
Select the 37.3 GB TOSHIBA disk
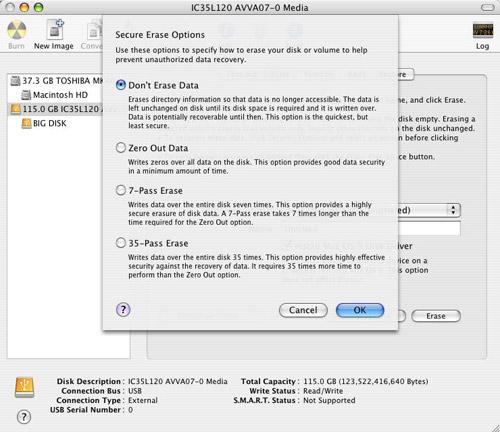56,81
